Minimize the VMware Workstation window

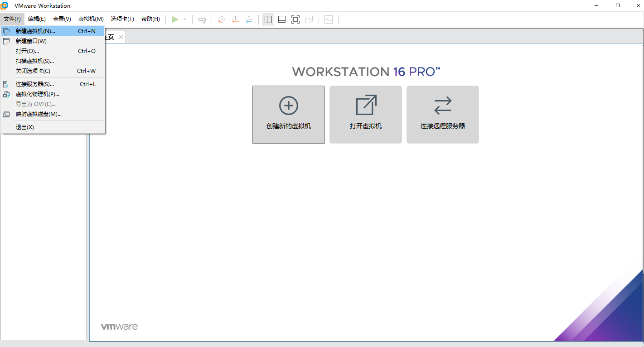[597, 5]
